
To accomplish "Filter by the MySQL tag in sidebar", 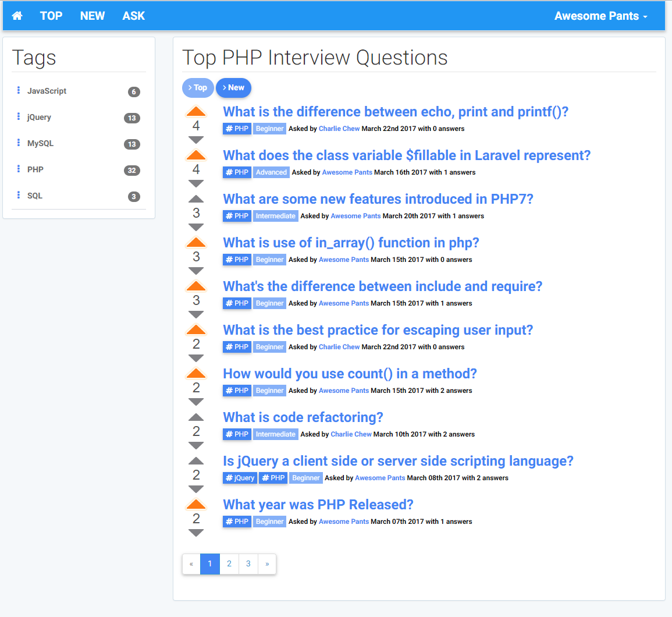I will (40, 143).
